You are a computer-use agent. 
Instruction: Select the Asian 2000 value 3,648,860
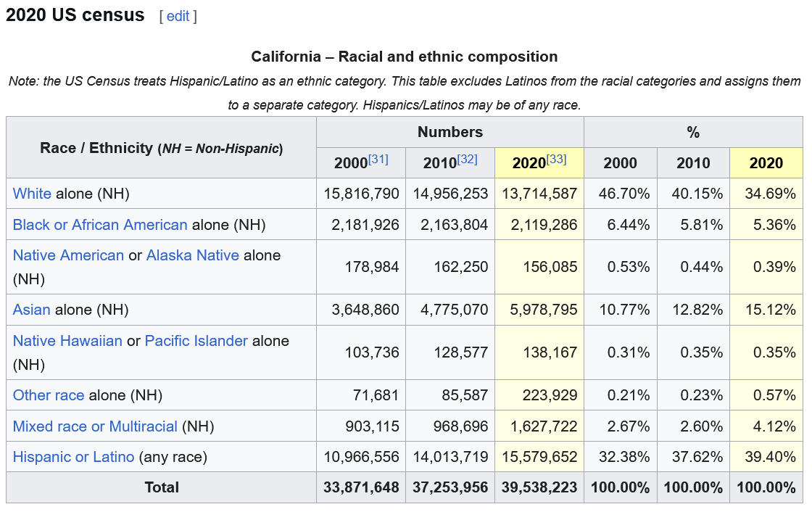click(x=365, y=310)
